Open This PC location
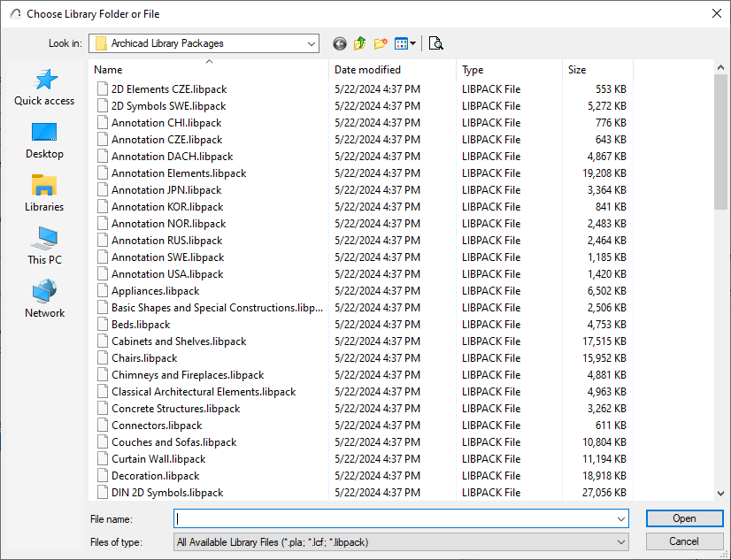Screen dimensions: 731x560 [44, 247]
